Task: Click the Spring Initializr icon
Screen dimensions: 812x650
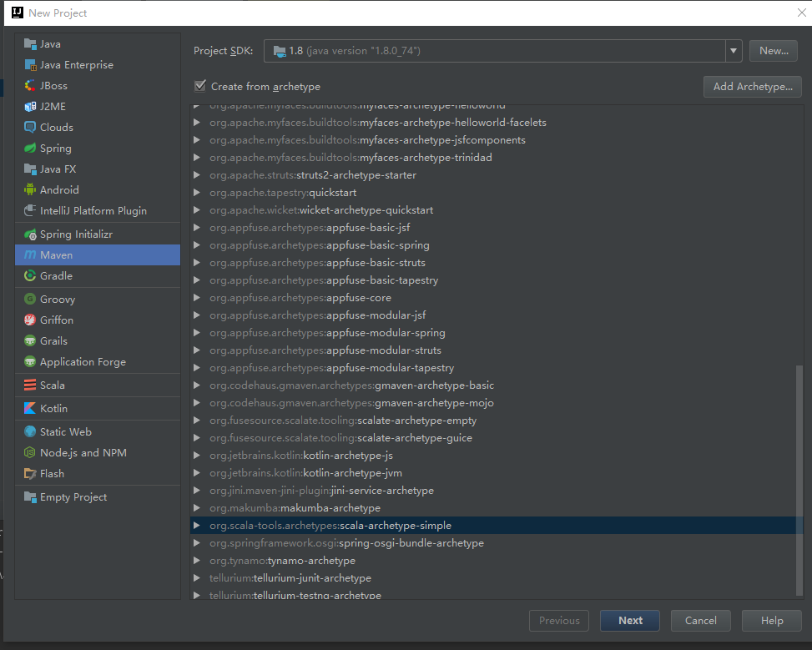Action: 30,234
